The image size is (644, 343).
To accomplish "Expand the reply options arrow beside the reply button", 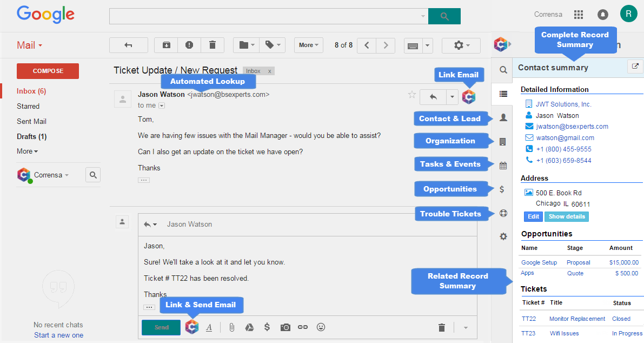I will pos(452,97).
